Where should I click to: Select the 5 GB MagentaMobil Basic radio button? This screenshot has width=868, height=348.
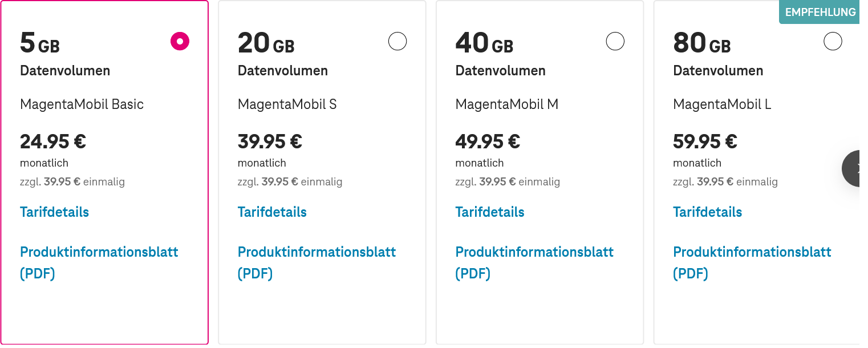point(180,41)
